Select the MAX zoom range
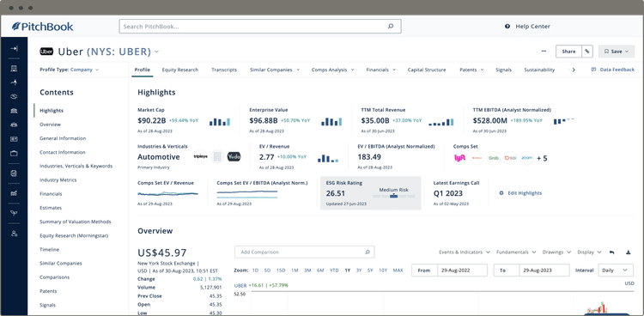Viewport: 644px width, 316px height. pyautogui.click(x=398, y=270)
